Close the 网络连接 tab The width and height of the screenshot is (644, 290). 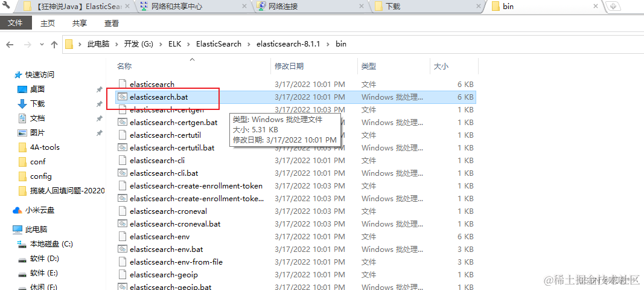click(x=362, y=6)
